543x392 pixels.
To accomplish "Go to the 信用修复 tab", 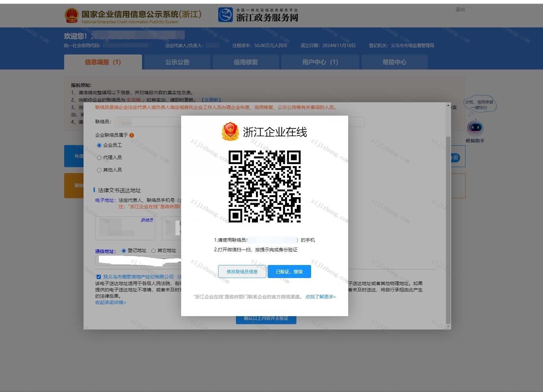I will pos(246,62).
